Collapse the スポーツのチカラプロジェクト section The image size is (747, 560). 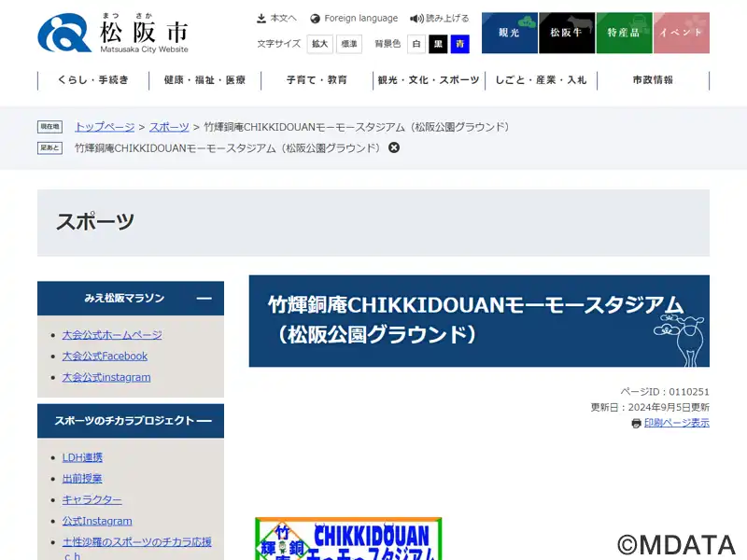204,421
